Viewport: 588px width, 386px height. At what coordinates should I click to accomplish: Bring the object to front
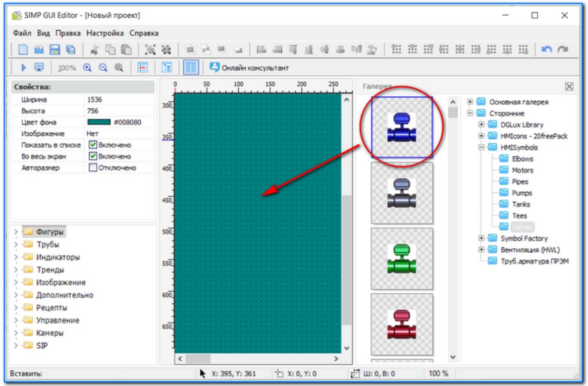[x=190, y=49]
